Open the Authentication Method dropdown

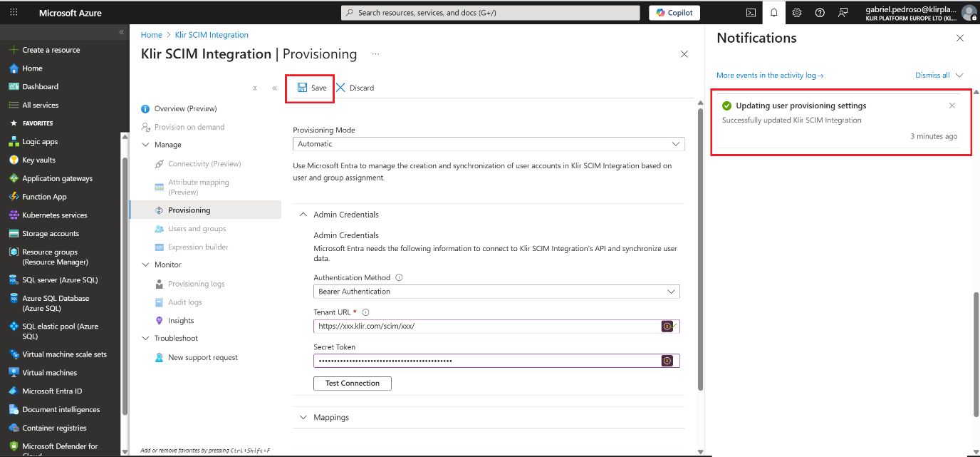coord(496,292)
